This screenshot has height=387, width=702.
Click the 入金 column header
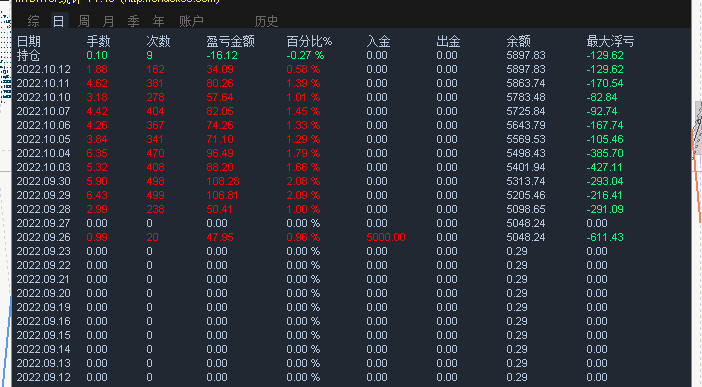tap(378, 42)
